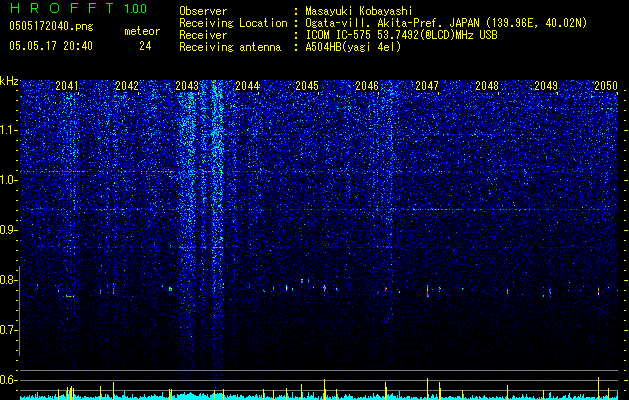Click the 2050 time marker
Screen dimensions: 629x400
tap(606, 86)
